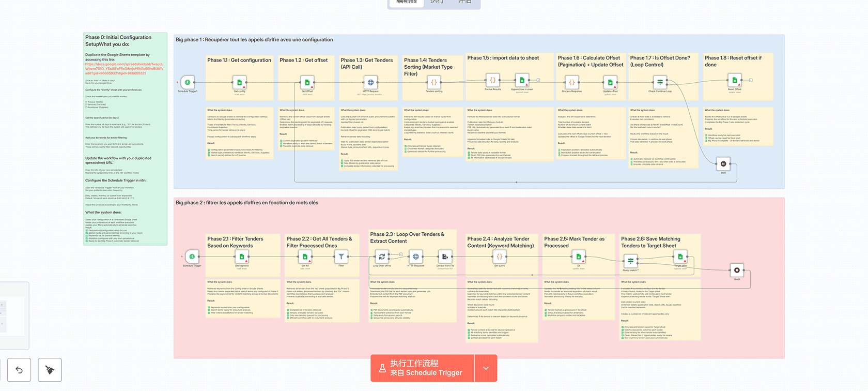
Task: Open the Wait node in Big phase 1
Action: pos(723,164)
